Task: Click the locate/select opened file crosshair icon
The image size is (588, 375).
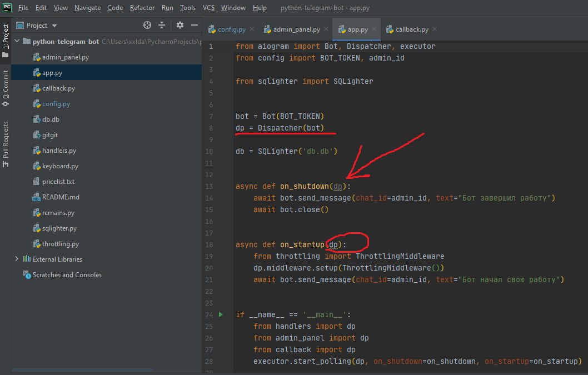Action: coord(147,25)
